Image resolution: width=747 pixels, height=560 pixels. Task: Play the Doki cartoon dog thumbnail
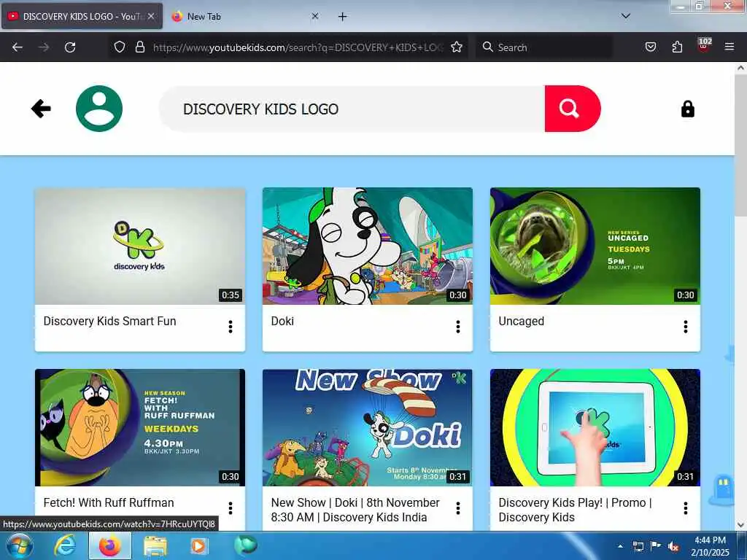click(x=368, y=246)
